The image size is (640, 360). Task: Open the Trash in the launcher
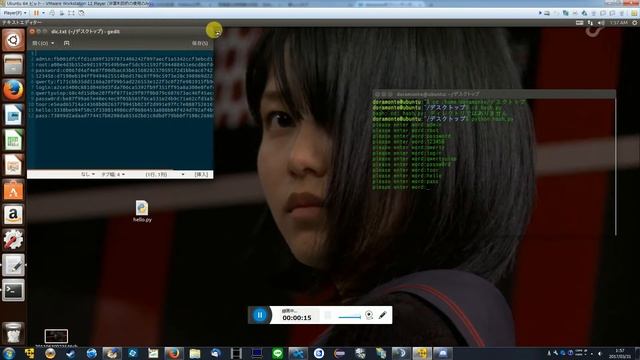13,333
